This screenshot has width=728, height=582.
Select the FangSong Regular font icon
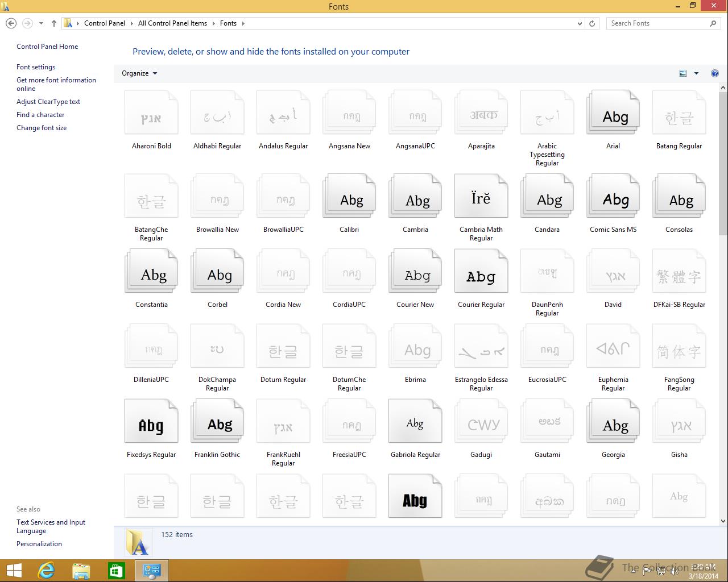(x=679, y=347)
